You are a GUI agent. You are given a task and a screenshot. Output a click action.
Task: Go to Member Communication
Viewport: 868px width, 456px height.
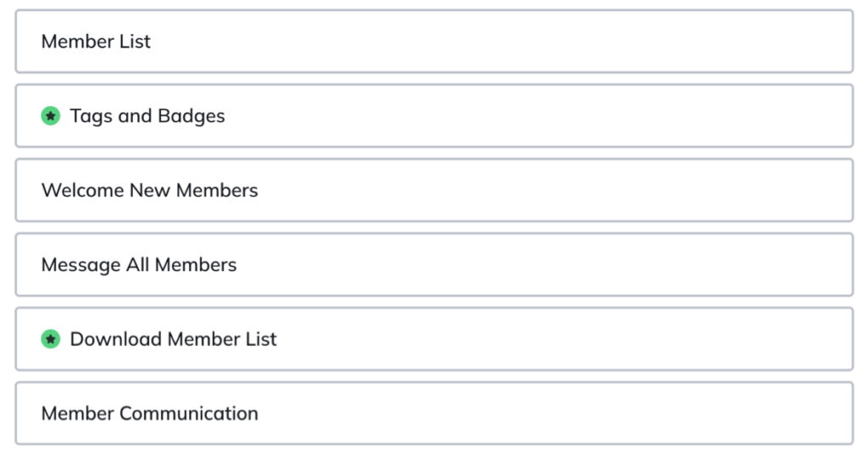[x=434, y=413]
